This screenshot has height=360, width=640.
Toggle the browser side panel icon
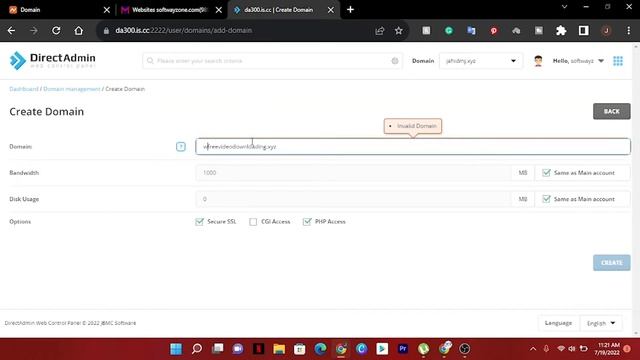tap(584, 31)
